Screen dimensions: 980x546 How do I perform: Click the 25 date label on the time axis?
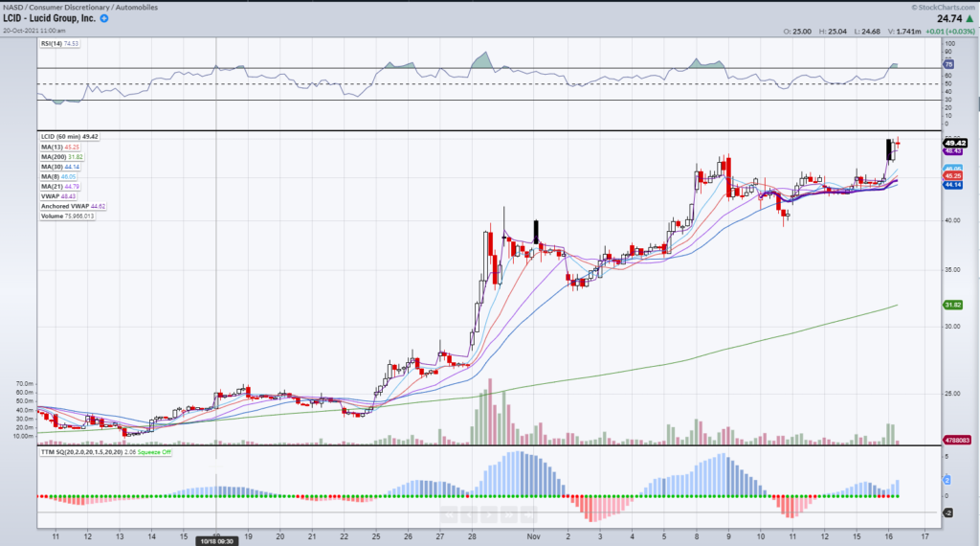click(375, 536)
